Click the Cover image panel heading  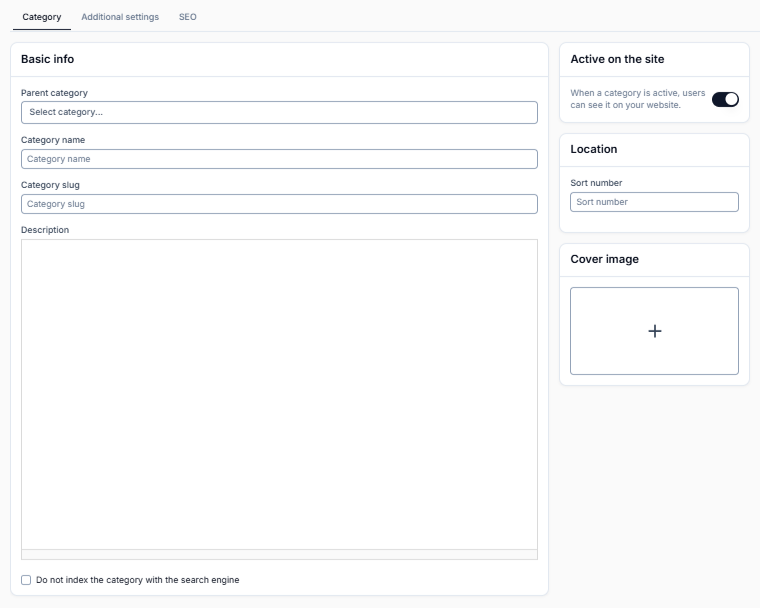tap(604, 259)
